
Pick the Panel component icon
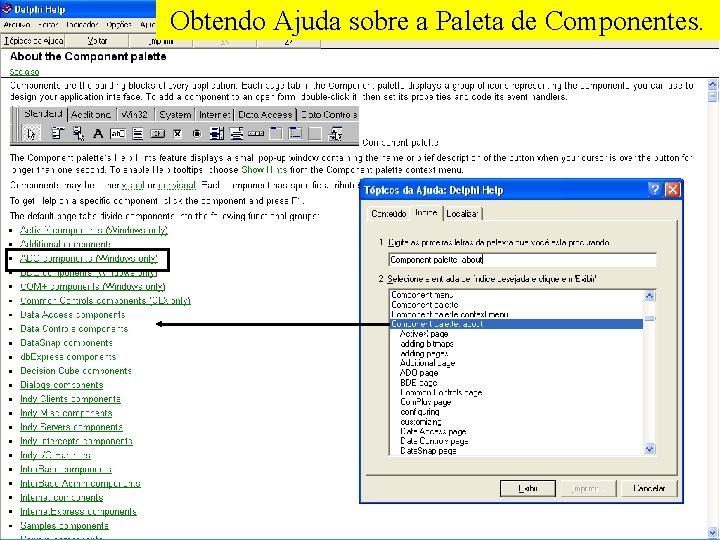click(x=315, y=134)
